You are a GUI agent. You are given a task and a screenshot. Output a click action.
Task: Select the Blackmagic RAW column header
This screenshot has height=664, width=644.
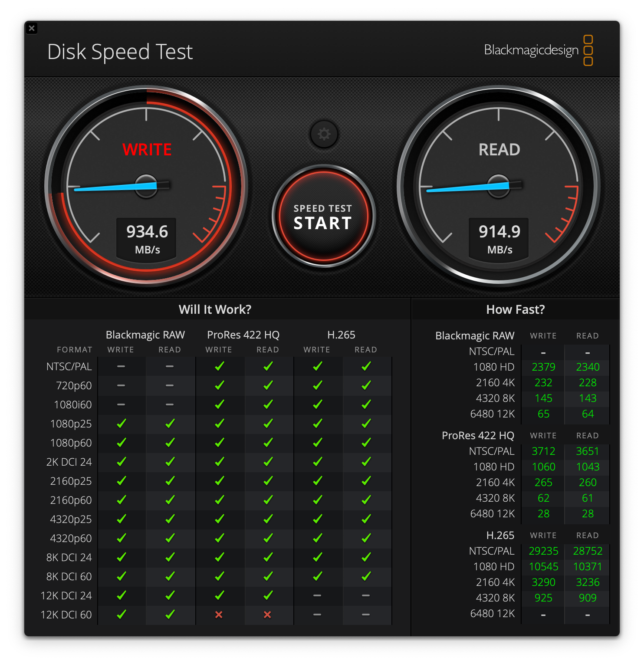pyautogui.click(x=145, y=335)
